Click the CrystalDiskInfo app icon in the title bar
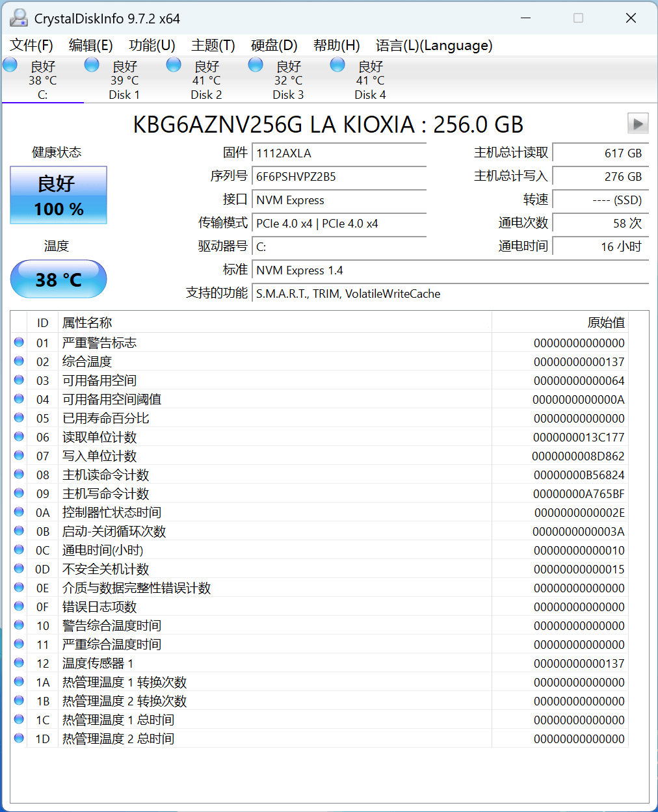658x812 pixels. (18, 18)
